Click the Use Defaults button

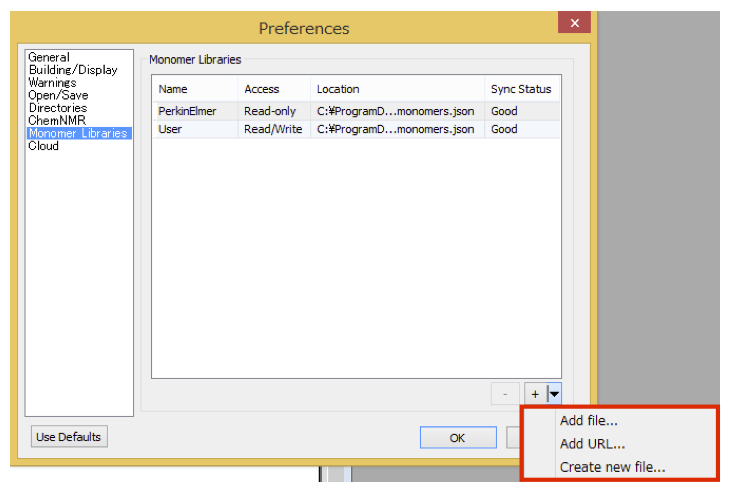tap(69, 437)
